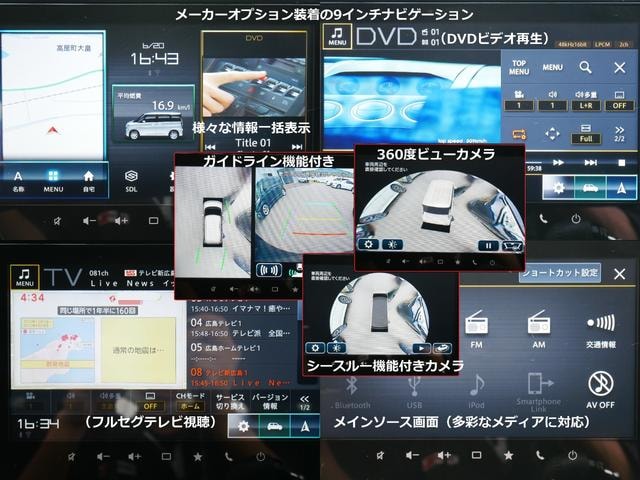Open the four-way direction cursor on DVD panel
This screenshot has height=480, width=640.
click(x=552, y=134)
